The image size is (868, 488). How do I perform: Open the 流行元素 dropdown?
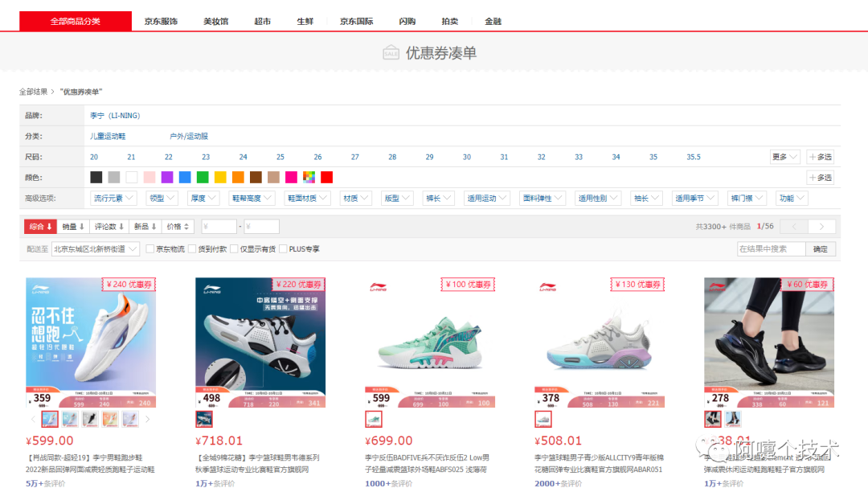tap(113, 198)
